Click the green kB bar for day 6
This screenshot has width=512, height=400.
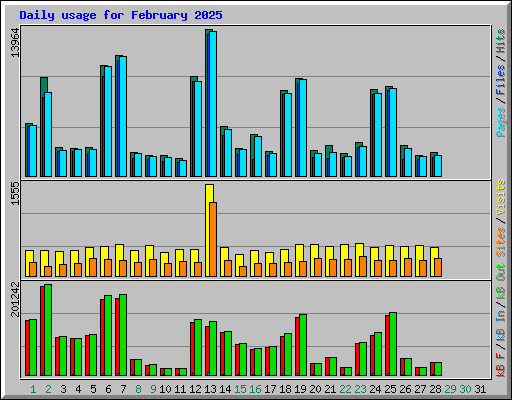tap(108, 335)
